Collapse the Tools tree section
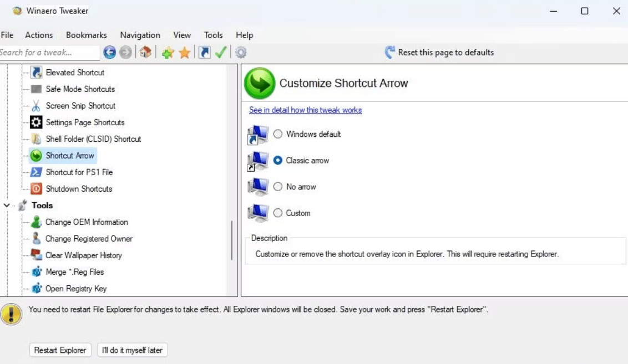This screenshot has height=364, width=628. [7, 205]
